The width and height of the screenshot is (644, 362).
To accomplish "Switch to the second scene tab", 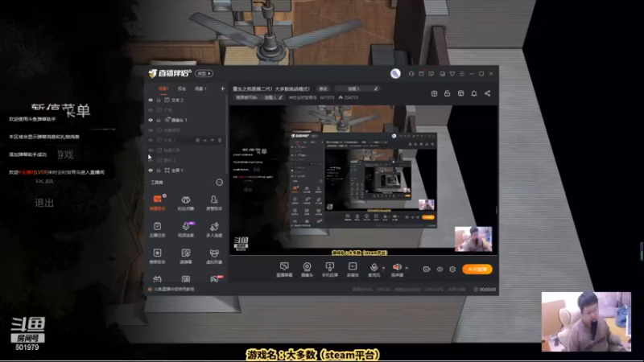I will (x=182, y=88).
